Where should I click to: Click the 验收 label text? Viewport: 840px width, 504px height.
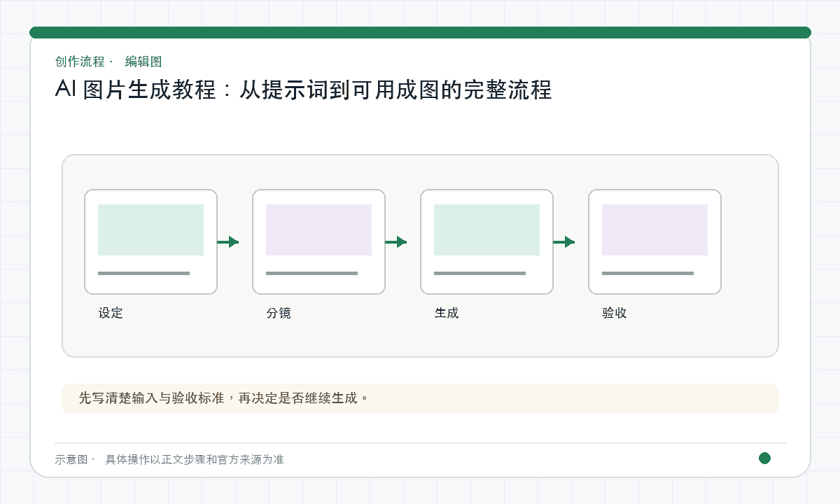[x=615, y=313]
